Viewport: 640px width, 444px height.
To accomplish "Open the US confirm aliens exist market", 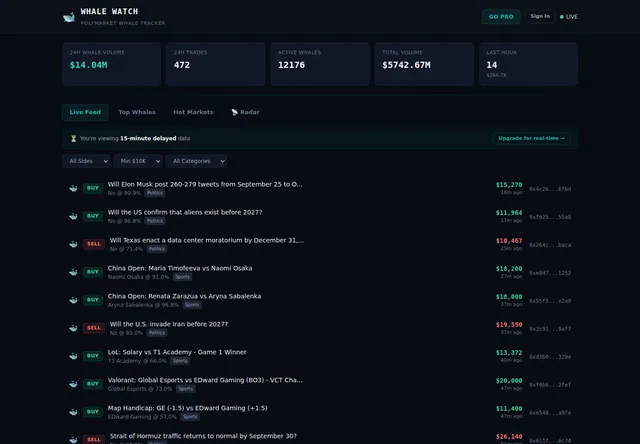I will coord(185,212).
